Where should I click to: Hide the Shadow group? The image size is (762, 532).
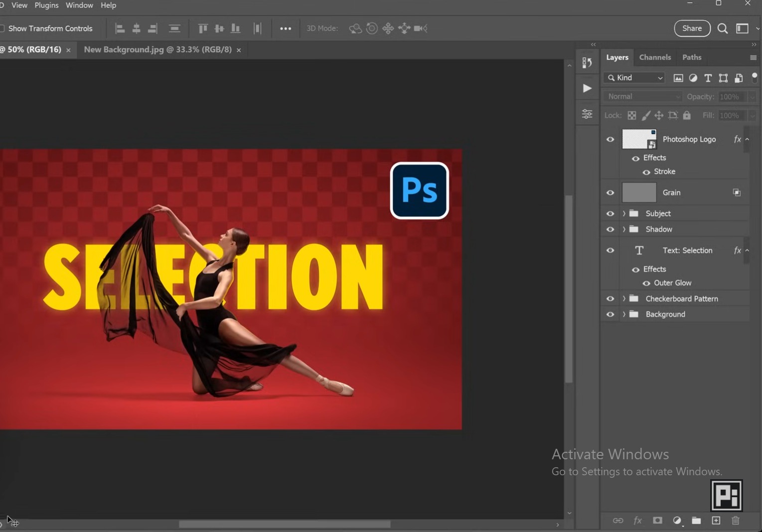(610, 230)
